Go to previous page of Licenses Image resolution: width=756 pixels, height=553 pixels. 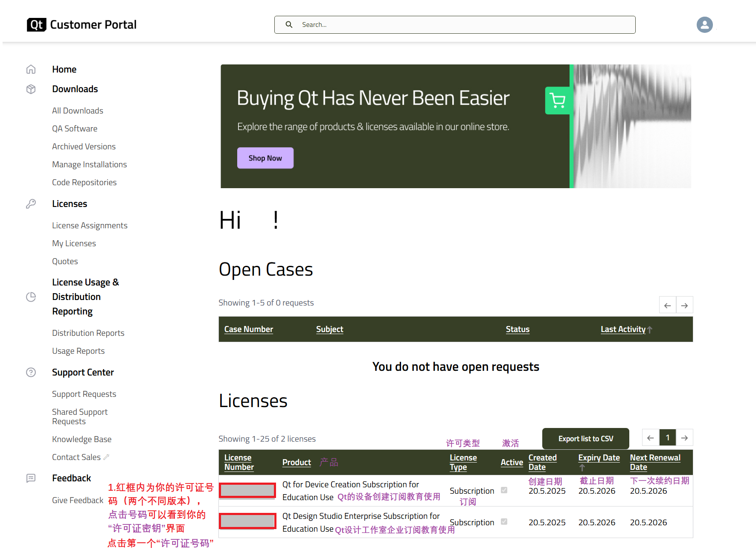coord(650,437)
